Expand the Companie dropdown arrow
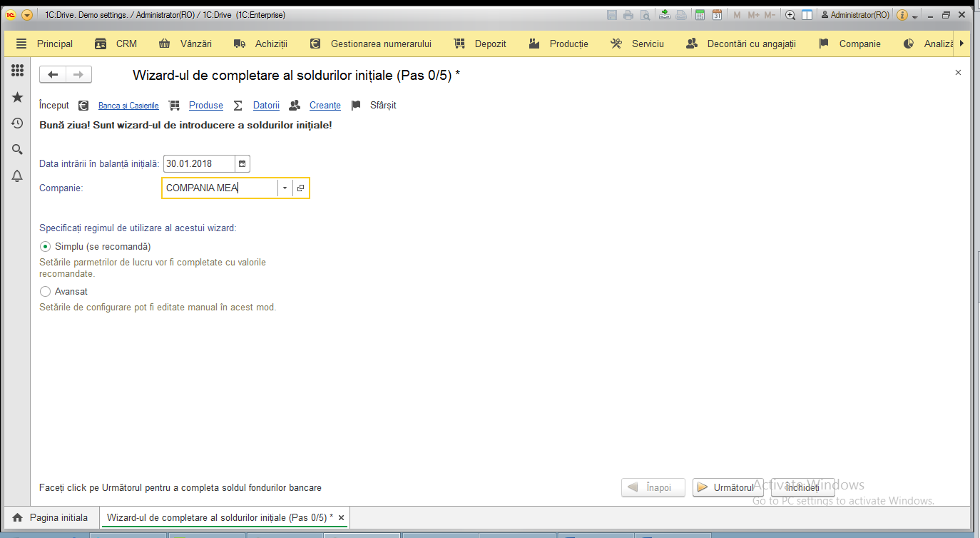Viewport: 980px width, 538px height. [x=285, y=188]
